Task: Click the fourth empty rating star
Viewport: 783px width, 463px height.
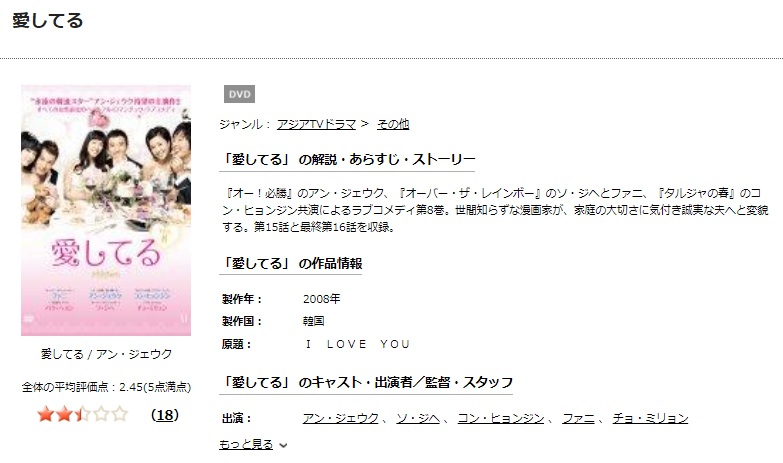Action: pos(101,414)
